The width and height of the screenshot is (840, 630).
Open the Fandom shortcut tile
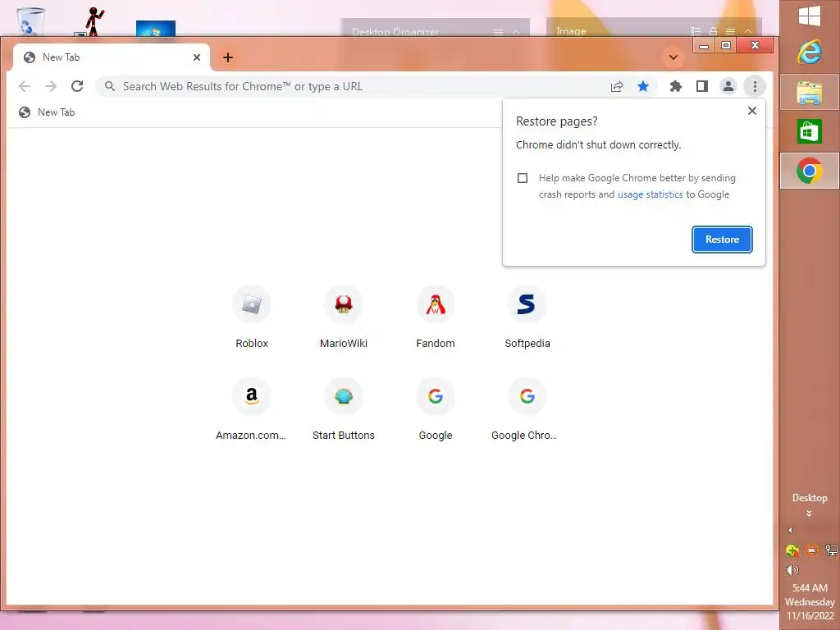click(435, 317)
